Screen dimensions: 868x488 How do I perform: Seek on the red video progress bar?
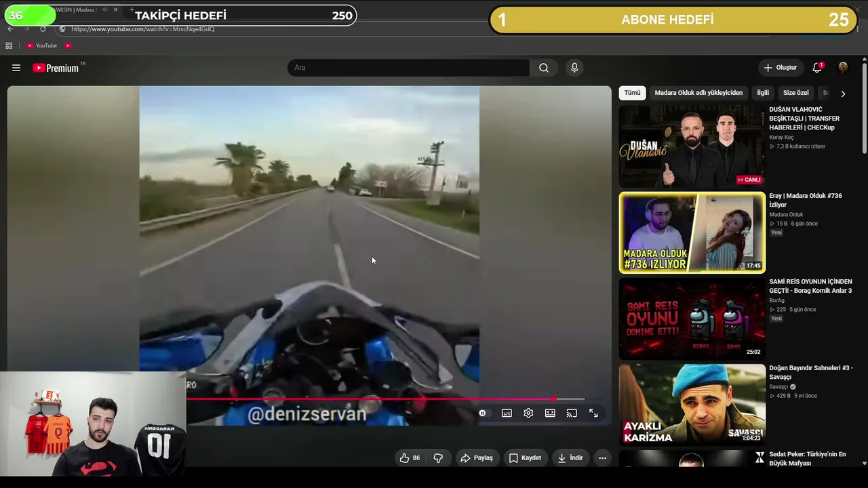pyautogui.click(x=385, y=399)
